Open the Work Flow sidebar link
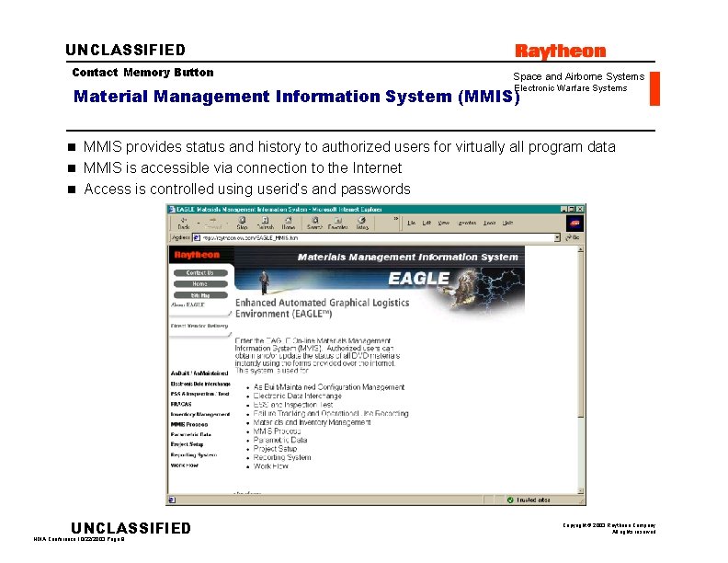 pyautogui.click(x=185, y=465)
